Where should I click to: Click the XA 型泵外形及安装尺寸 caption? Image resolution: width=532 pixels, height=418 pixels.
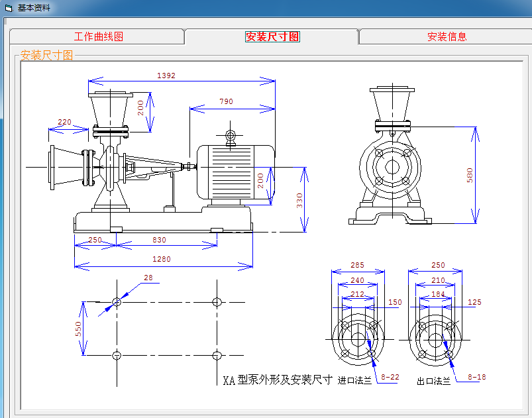(278, 380)
